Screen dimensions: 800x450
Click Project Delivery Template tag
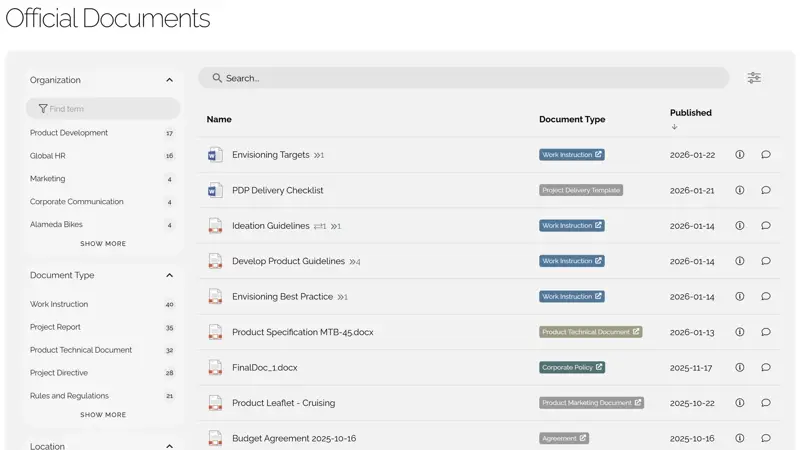tap(581, 190)
